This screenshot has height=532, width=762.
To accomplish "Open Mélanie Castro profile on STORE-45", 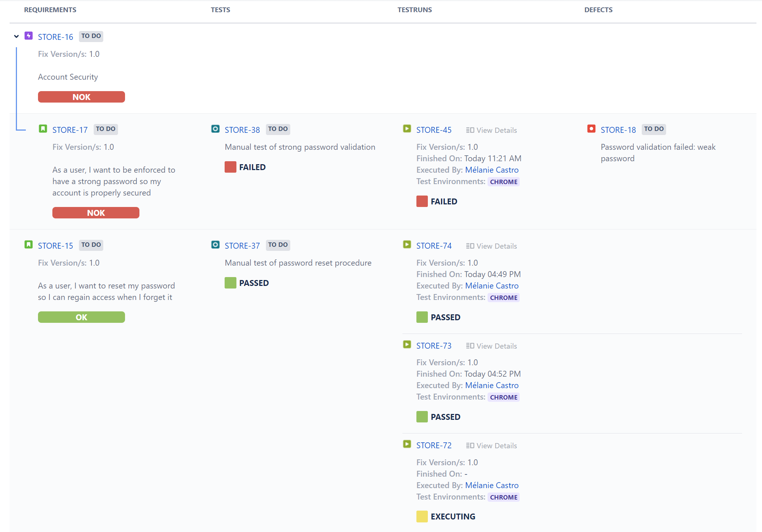I will coord(492,170).
